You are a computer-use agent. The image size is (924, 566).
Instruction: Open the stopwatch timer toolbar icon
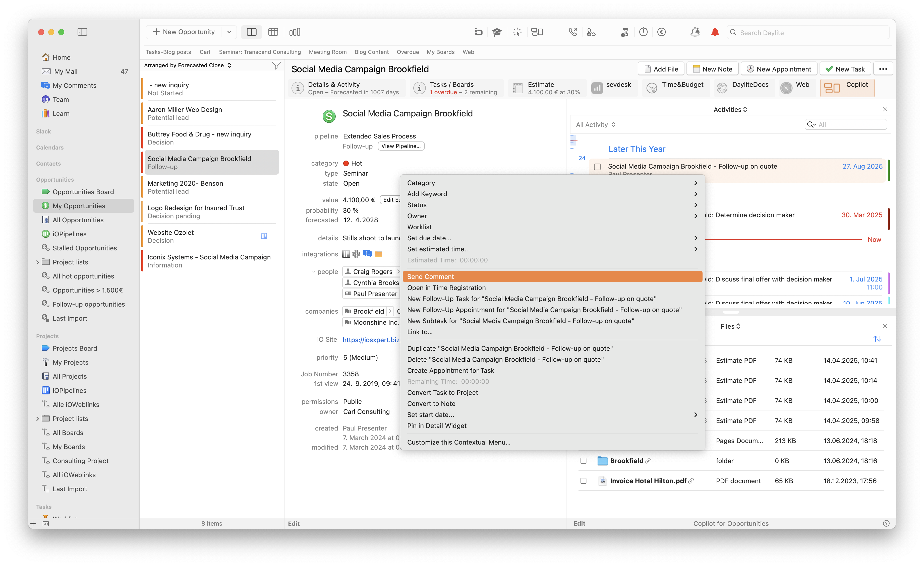click(644, 32)
